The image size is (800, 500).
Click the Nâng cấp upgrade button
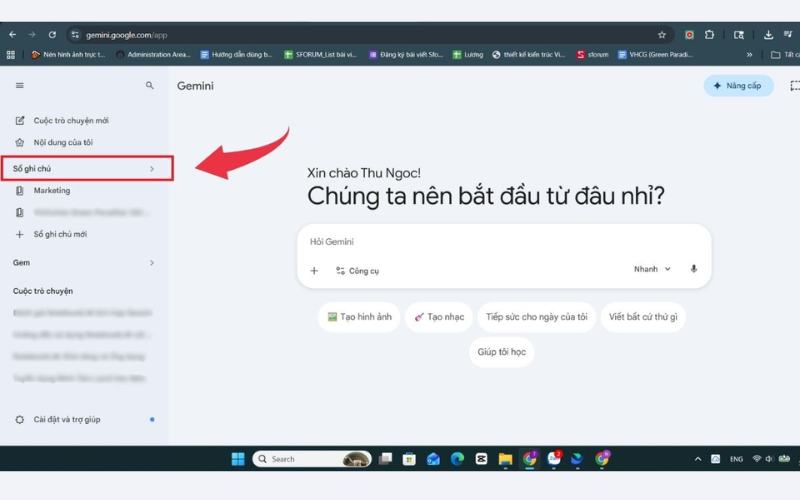[x=738, y=86]
